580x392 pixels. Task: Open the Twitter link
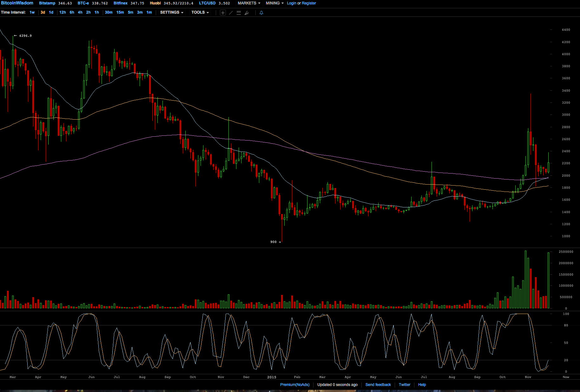pyautogui.click(x=405, y=385)
